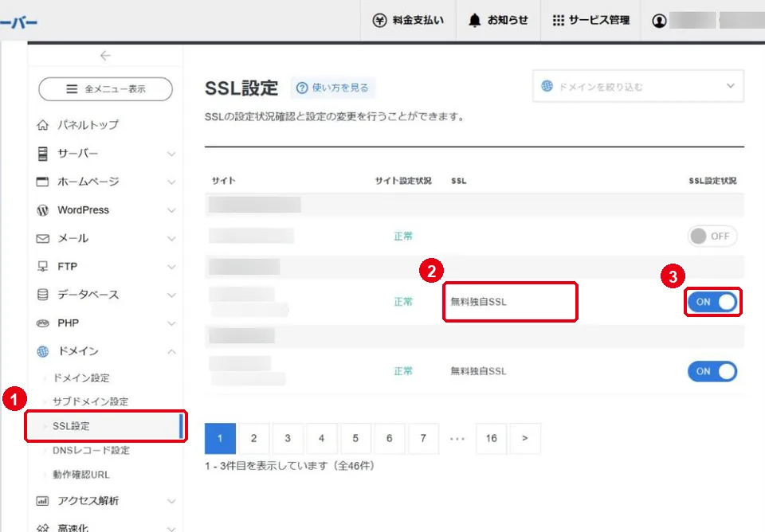
Task: Open DNSレコード設定 submenu item
Action: click(x=91, y=450)
